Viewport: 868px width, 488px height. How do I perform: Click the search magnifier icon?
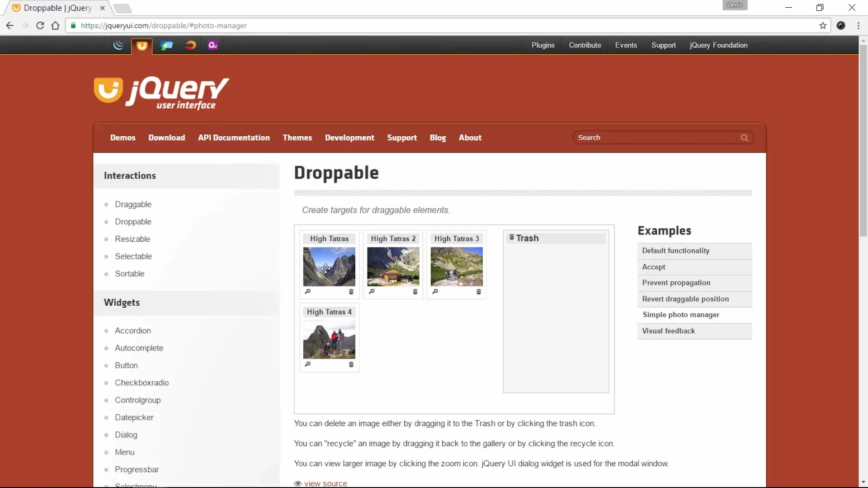(x=744, y=138)
